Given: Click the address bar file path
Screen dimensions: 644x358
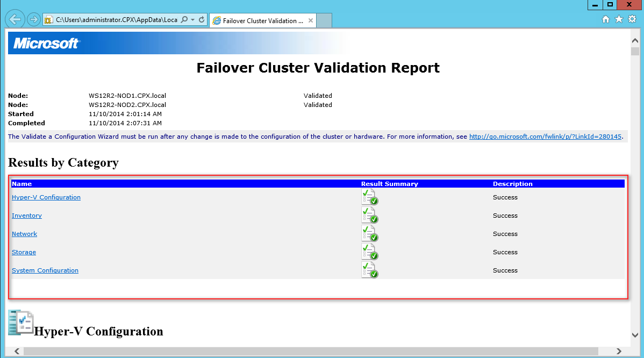Looking at the screenshot, I should (x=117, y=20).
